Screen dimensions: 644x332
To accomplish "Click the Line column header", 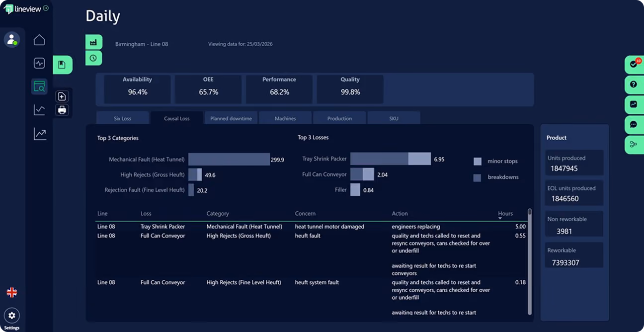I will pyautogui.click(x=102, y=214).
